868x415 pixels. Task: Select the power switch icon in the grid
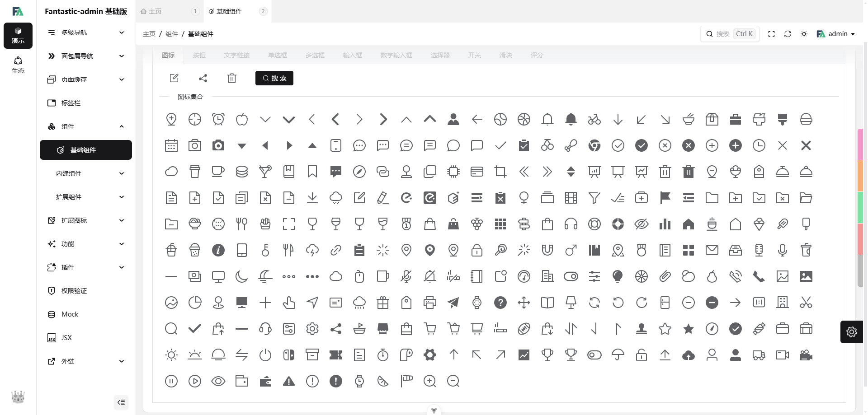[265, 355]
